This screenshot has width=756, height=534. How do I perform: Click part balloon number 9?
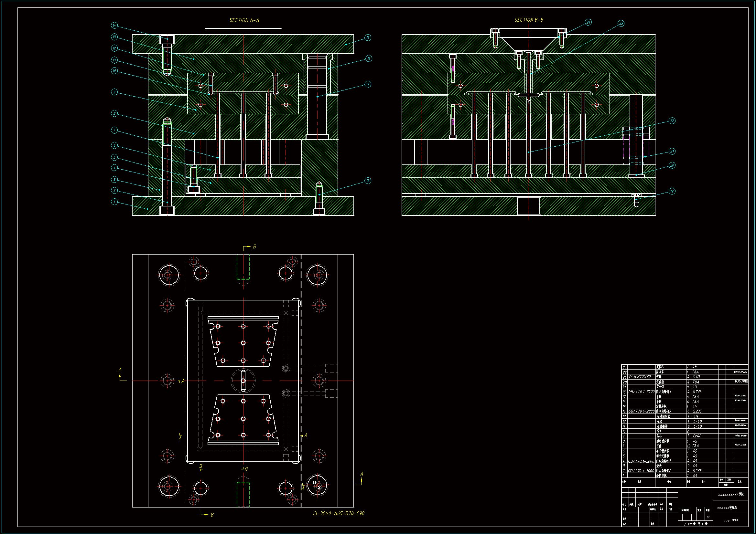click(114, 92)
